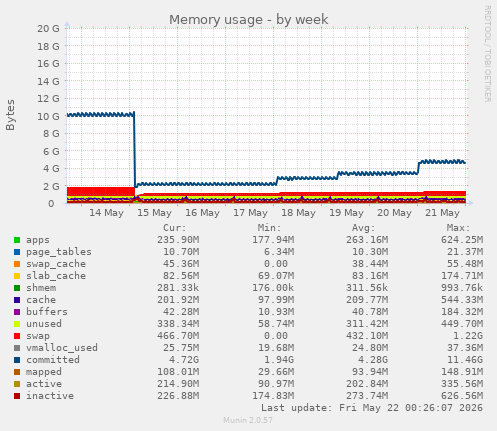Click the inactive dark red swatch

(17, 396)
